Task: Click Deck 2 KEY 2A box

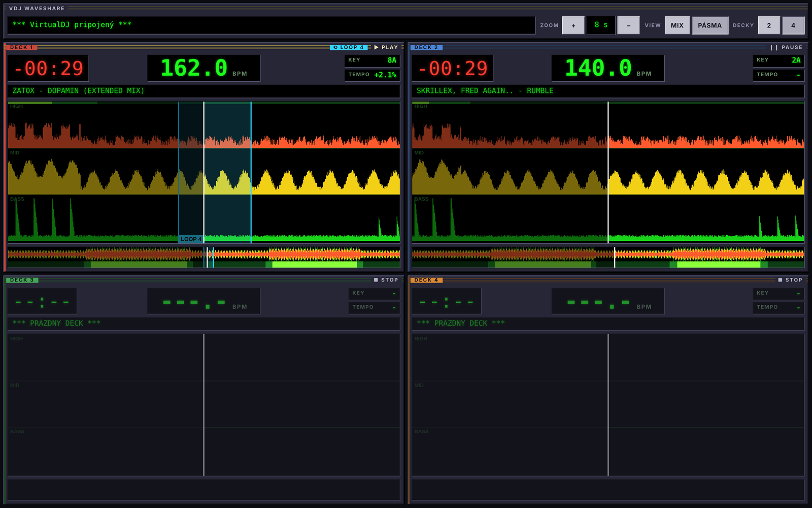Action: coord(777,60)
